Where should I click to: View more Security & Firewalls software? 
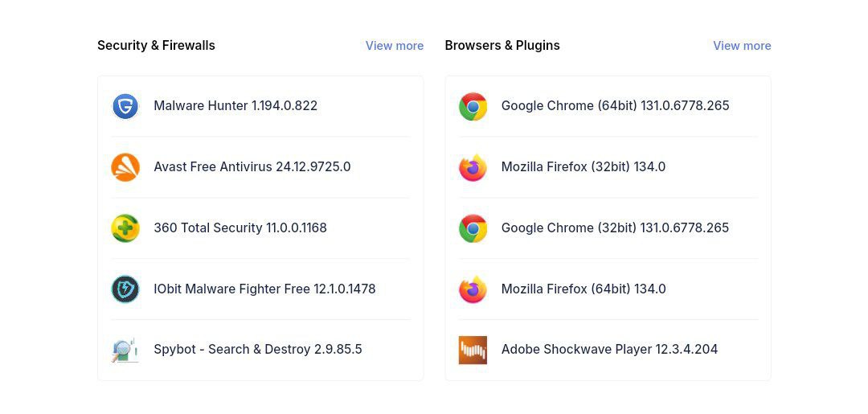(395, 46)
